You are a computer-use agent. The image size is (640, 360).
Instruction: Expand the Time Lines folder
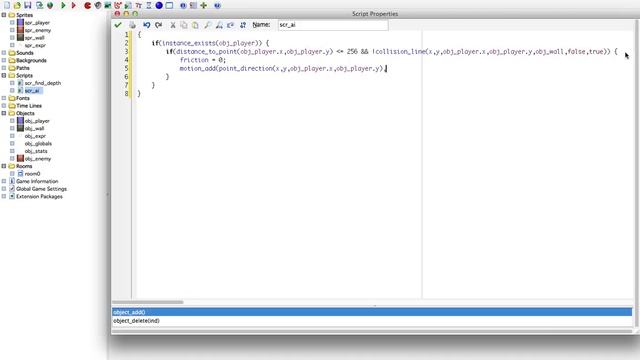[4, 105]
